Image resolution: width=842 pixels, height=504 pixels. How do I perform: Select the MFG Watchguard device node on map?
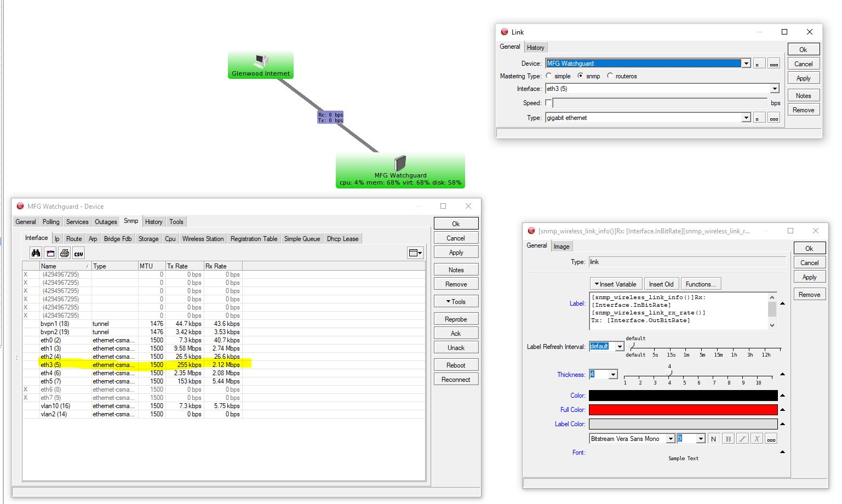coord(400,171)
